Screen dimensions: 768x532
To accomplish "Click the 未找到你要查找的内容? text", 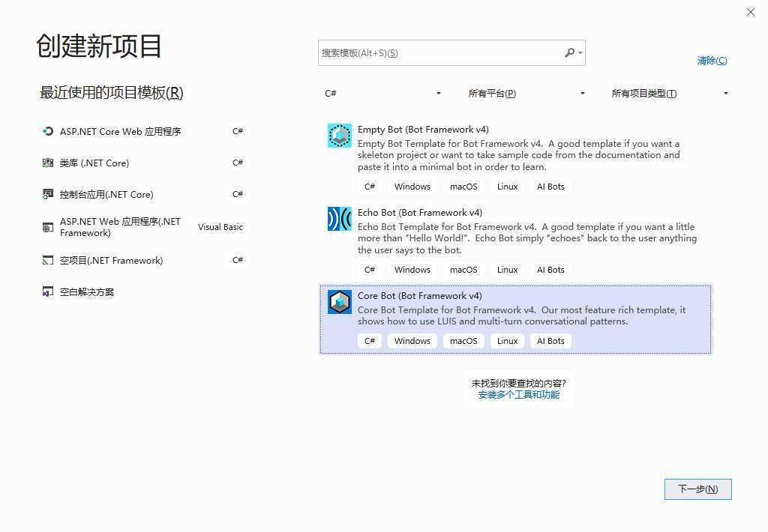I will (519, 383).
